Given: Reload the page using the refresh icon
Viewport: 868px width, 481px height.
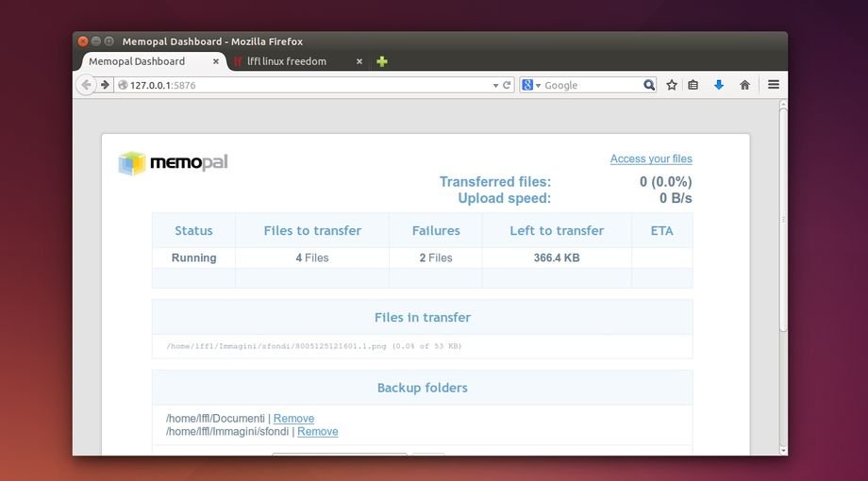Looking at the screenshot, I should (x=507, y=85).
